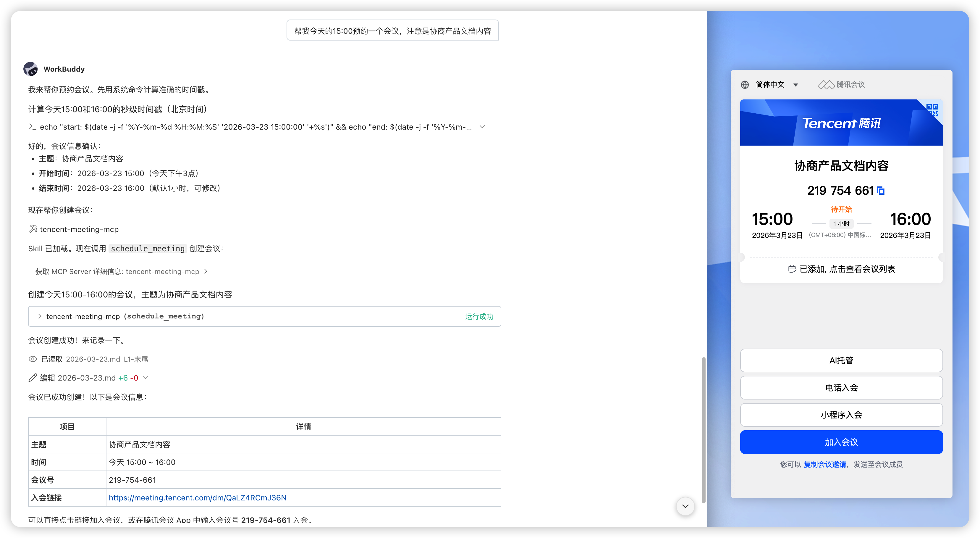The image size is (980, 538).
Task: Click the calendar icon before 已添加 text
Action: (x=793, y=269)
